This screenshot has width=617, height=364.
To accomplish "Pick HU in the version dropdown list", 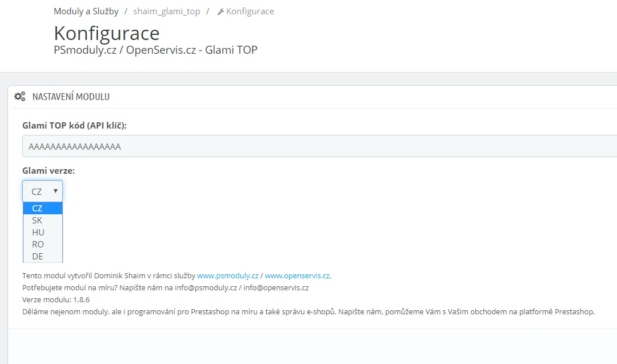I will [x=38, y=232].
